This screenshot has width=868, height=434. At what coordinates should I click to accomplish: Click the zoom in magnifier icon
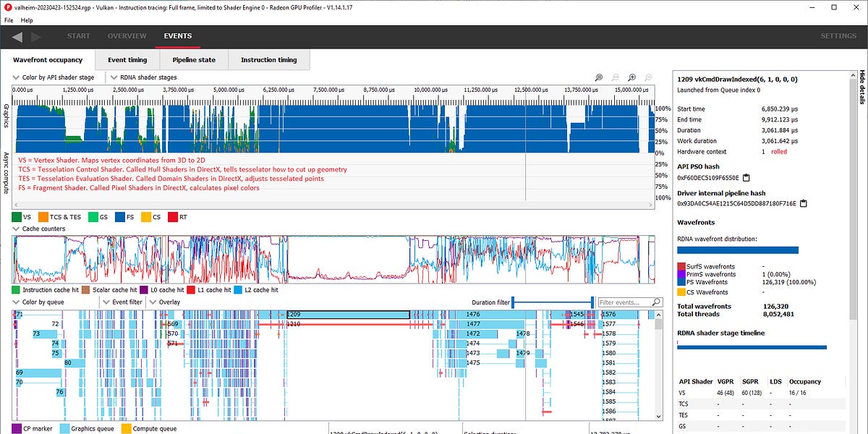(631, 77)
